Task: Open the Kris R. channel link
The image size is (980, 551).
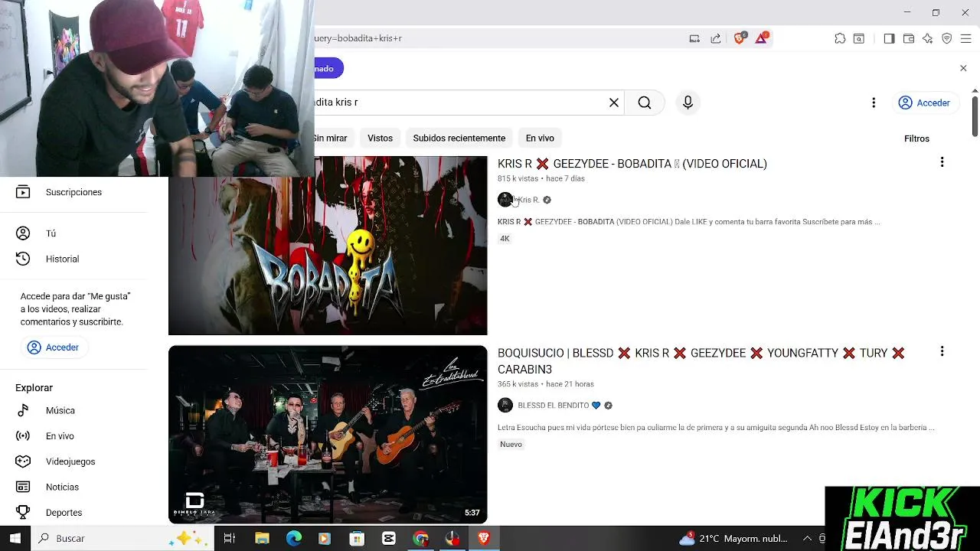Action: tap(528, 200)
